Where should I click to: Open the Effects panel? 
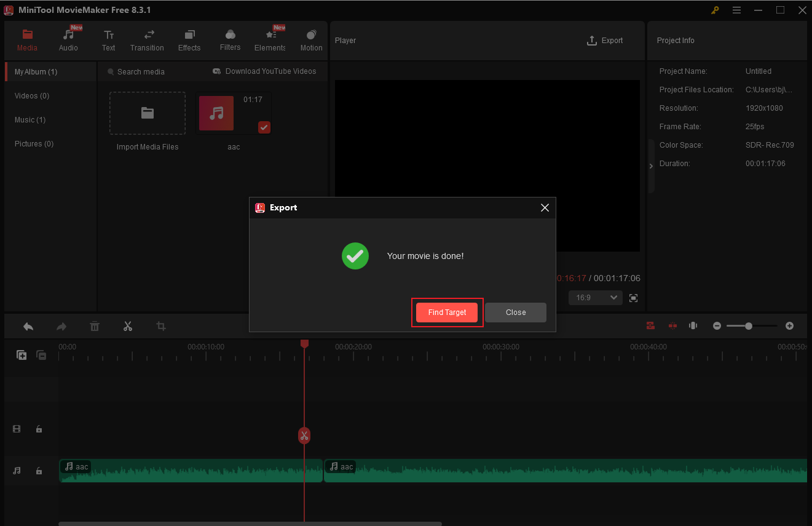pos(189,39)
